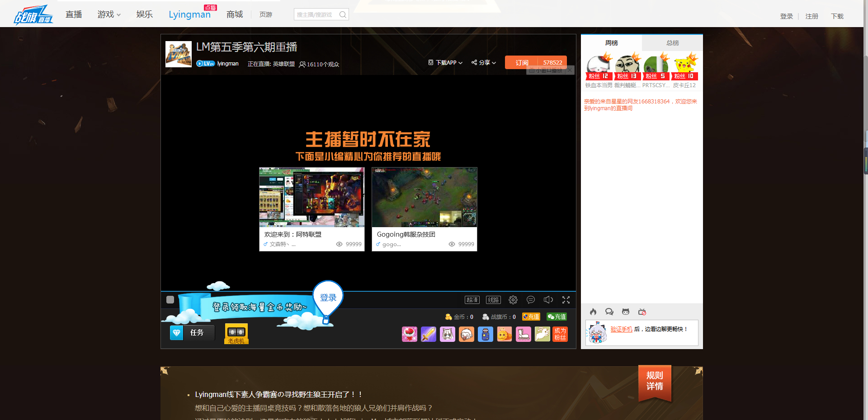Click the orange 订阅 subscribe button
Image resolution: width=868 pixels, height=420 pixels.
(521, 63)
